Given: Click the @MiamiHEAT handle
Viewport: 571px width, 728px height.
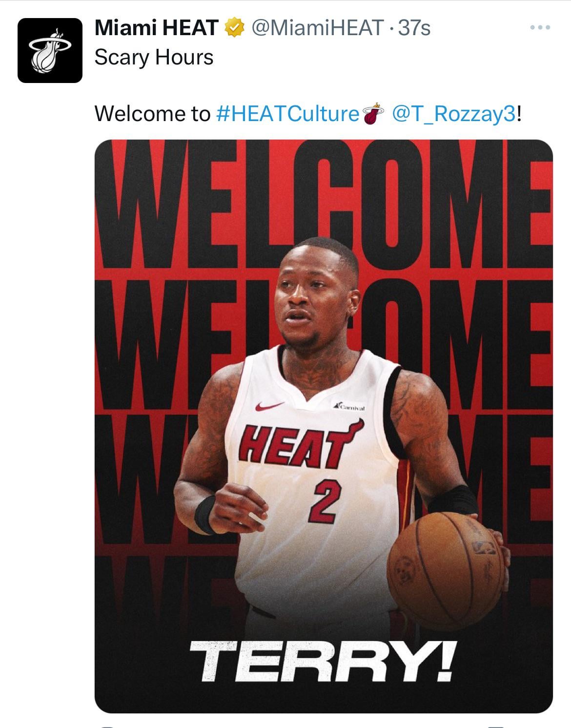Looking at the screenshot, I should coord(317,28).
